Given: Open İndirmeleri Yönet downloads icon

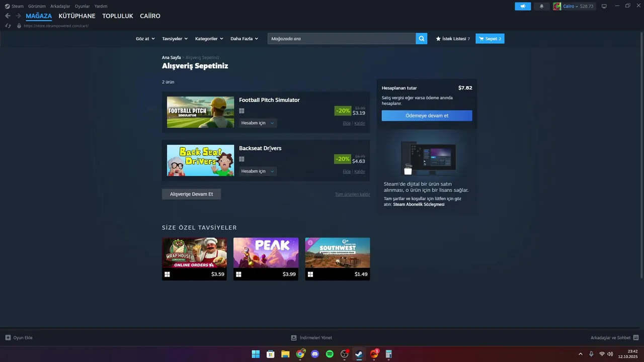Looking at the screenshot, I should pyautogui.click(x=294, y=338).
